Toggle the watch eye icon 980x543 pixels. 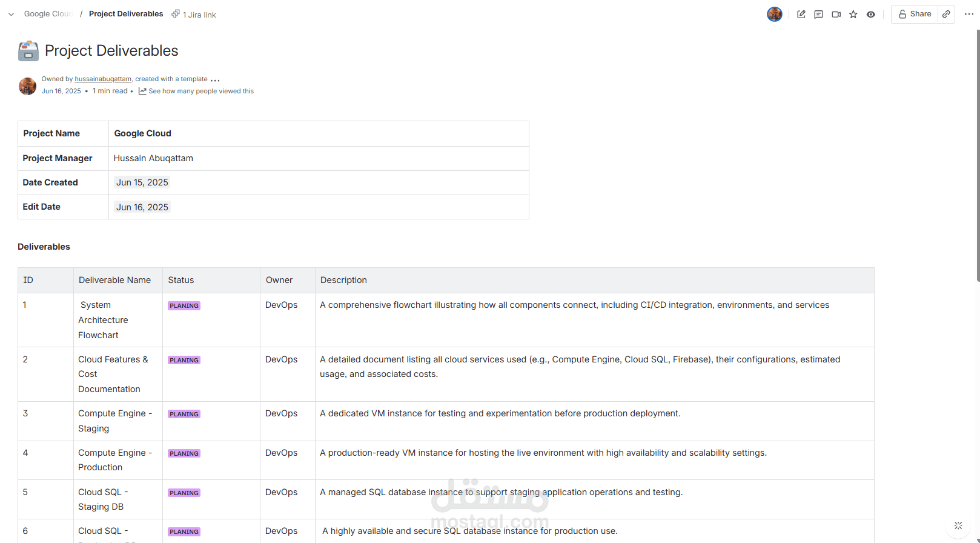click(x=871, y=15)
